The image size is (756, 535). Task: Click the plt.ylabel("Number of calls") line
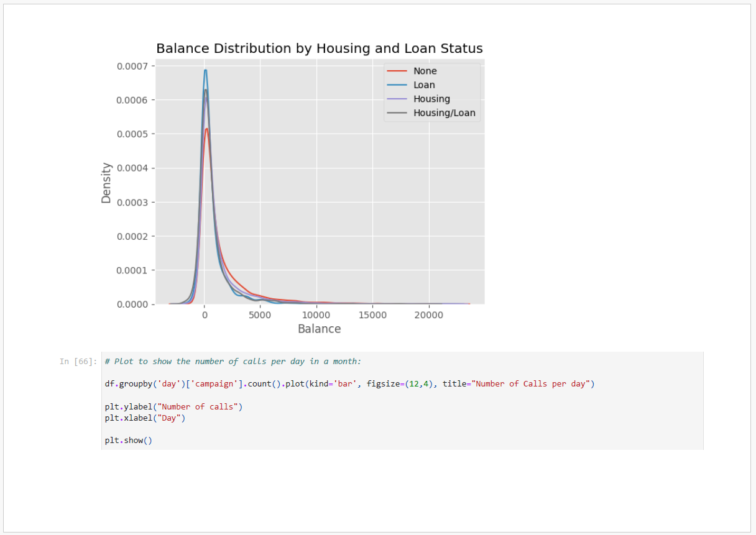tap(173, 407)
